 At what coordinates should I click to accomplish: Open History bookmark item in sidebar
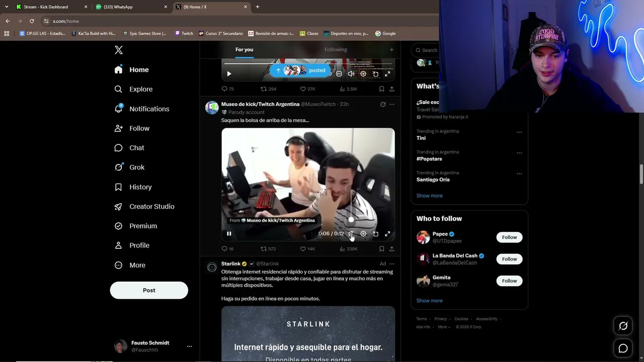point(133,187)
